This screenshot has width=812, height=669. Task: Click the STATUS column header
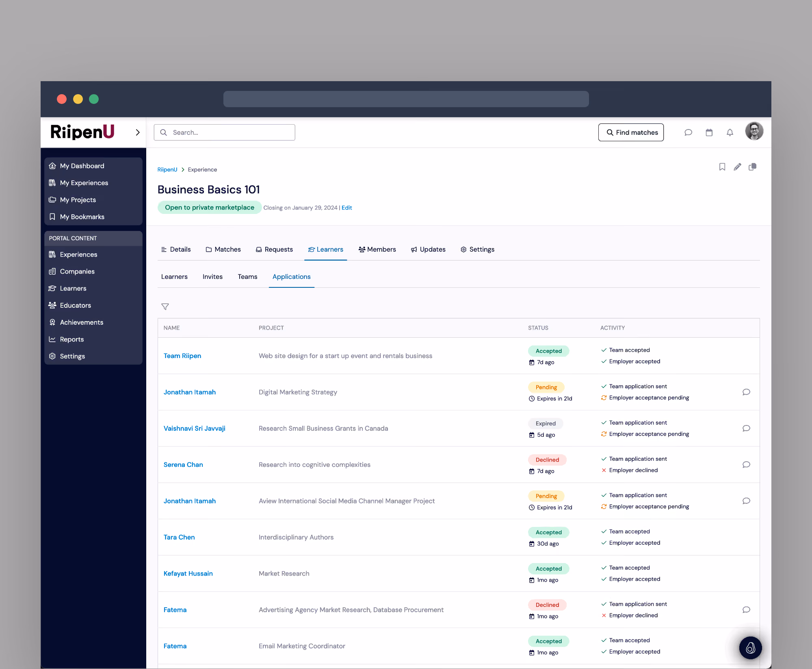click(538, 328)
